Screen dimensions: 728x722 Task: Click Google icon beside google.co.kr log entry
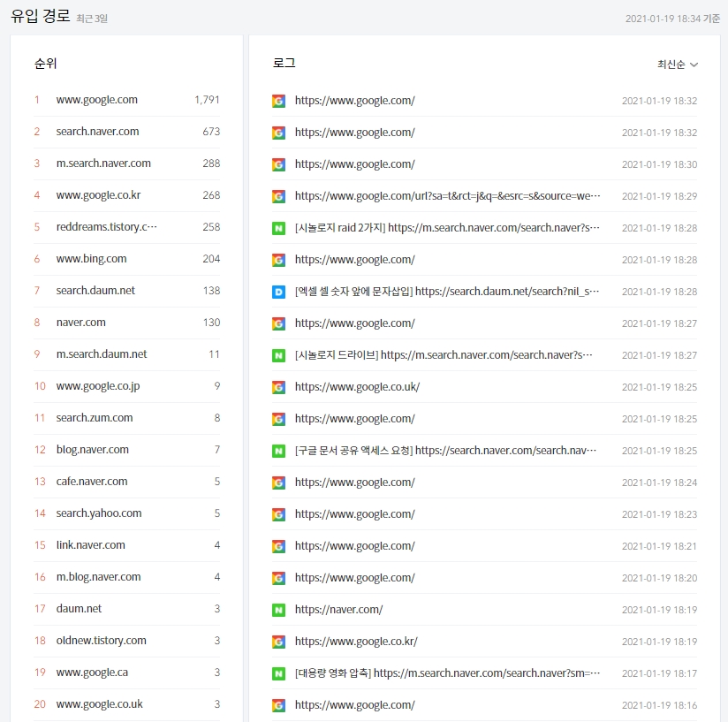[278, 642]
